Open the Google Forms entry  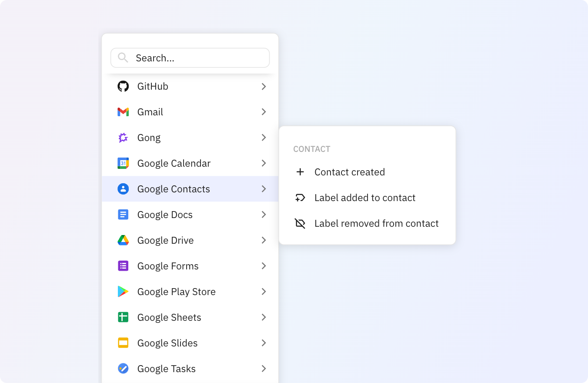pos(190,266)
